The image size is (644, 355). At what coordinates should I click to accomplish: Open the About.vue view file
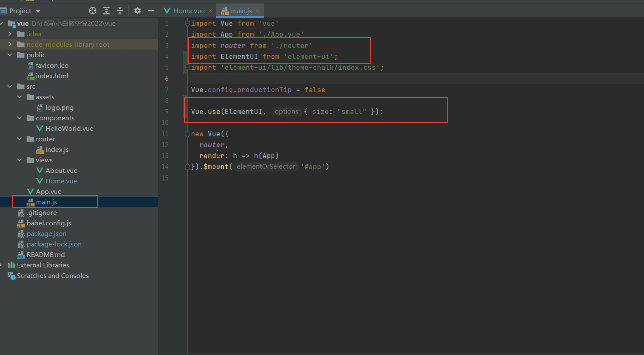point(61,170)
